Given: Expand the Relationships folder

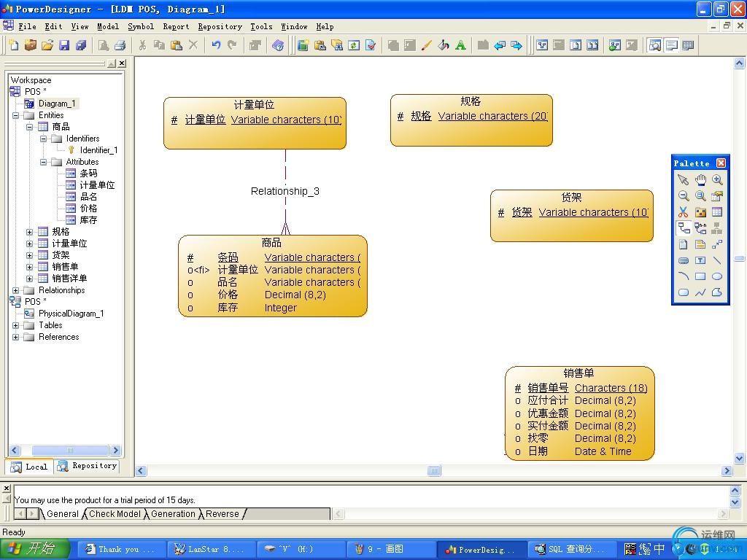Looking at the screenshot, I should [x=16, y=290].
